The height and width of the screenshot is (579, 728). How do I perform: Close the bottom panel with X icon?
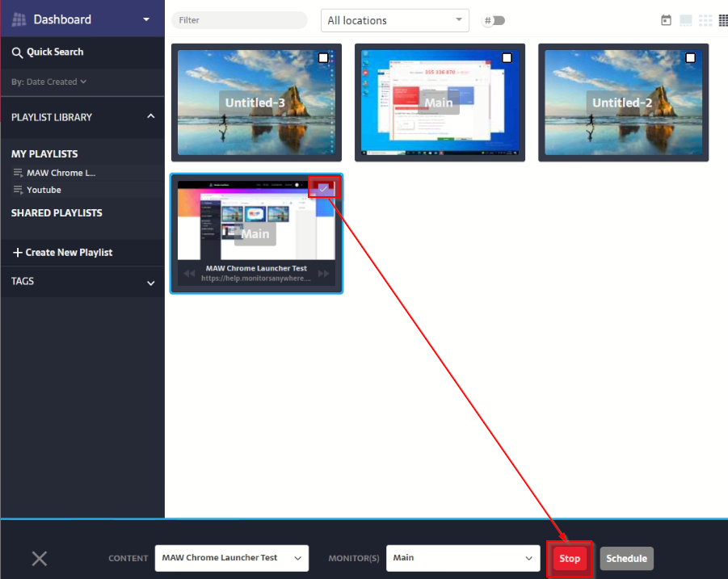(40, 558)
